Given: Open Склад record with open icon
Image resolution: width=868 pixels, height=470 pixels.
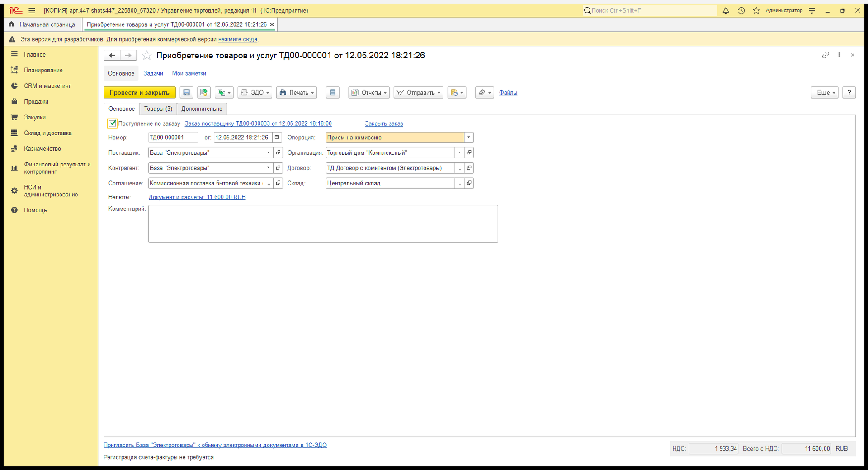Looking at the screenshot, I should point(469,183).
